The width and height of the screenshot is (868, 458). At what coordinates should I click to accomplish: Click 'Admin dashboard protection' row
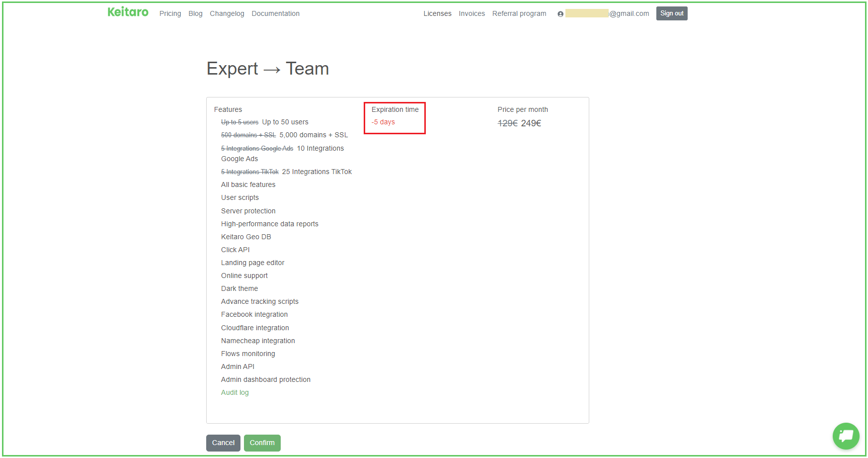pos(266,379)
